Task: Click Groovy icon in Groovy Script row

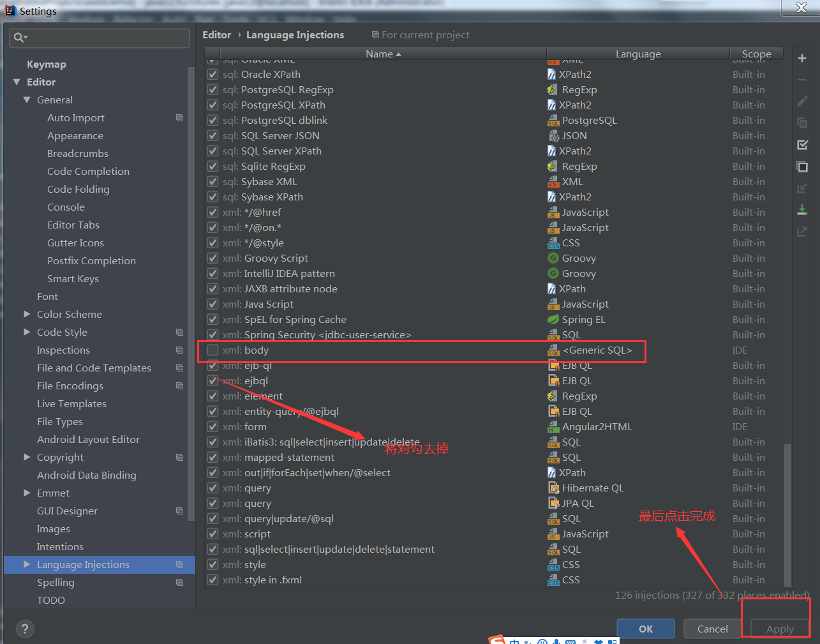Action: [553, 258]
